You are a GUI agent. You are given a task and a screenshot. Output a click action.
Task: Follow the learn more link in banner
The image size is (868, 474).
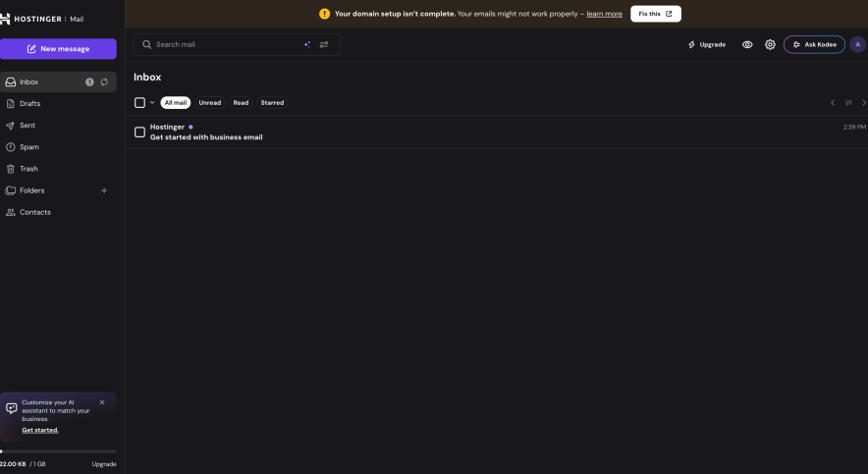(604, 14)
